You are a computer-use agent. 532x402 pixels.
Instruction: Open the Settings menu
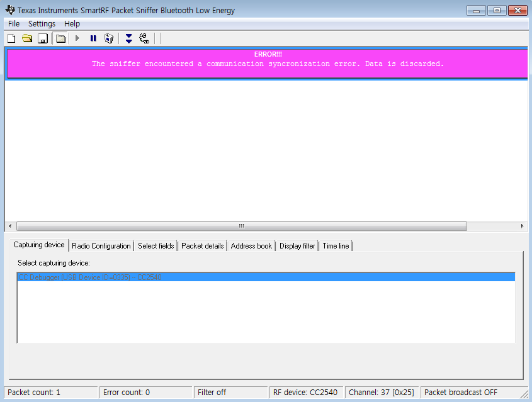(42, 24)
